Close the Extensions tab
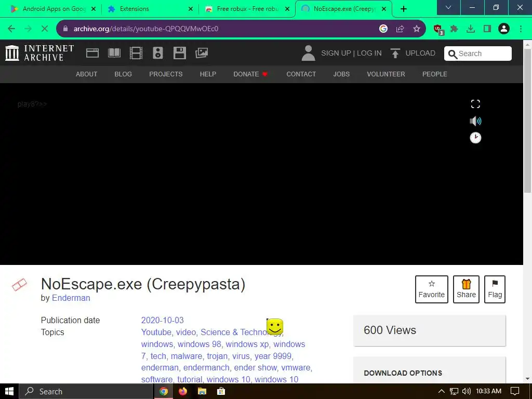The height and width of the screenshot is (399, 532). click(x=191, y=9)
